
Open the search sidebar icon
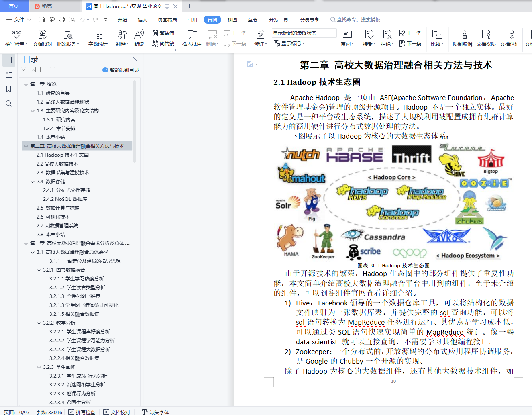(x=9, y=104)
